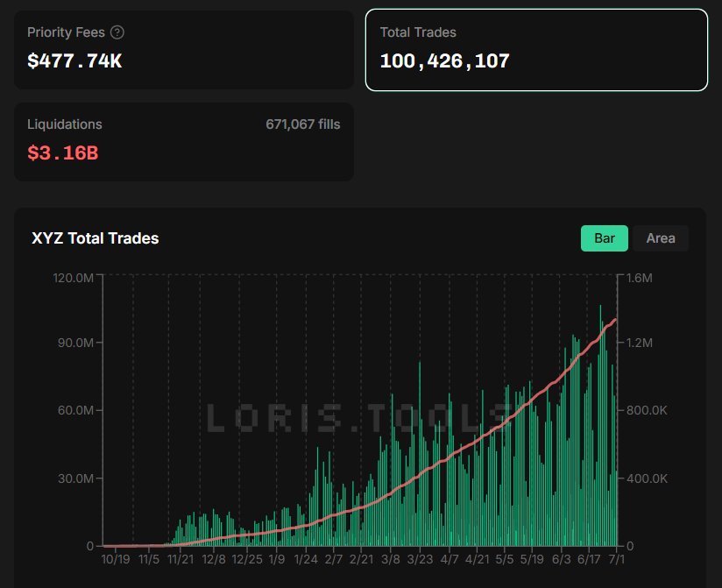Screen dimensions: 722x588
Task: Select the Total Trades stat card
Action: click(x=536, y=50)
